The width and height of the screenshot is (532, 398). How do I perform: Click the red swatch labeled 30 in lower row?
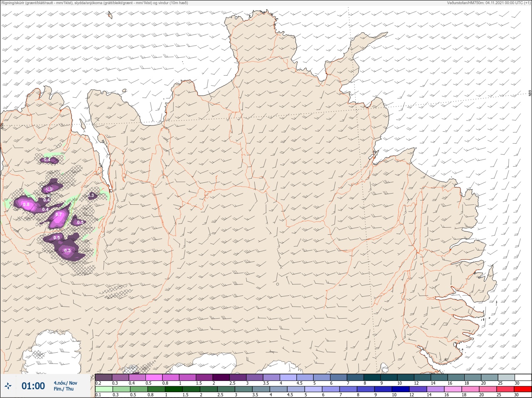[x=522, y=389]
